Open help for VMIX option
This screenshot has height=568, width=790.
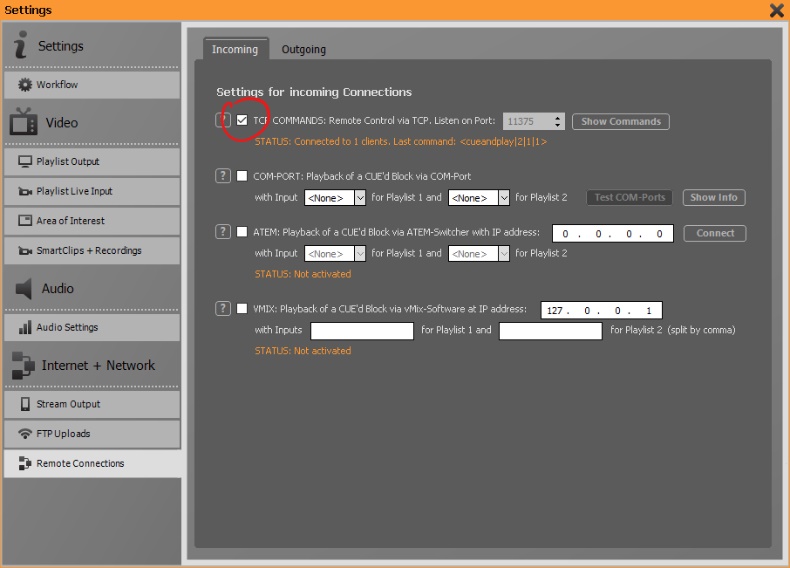click(223, 308)
